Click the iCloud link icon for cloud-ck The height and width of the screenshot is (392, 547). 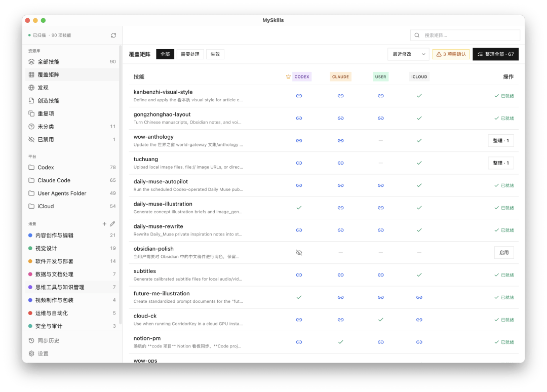coord(419,320)
